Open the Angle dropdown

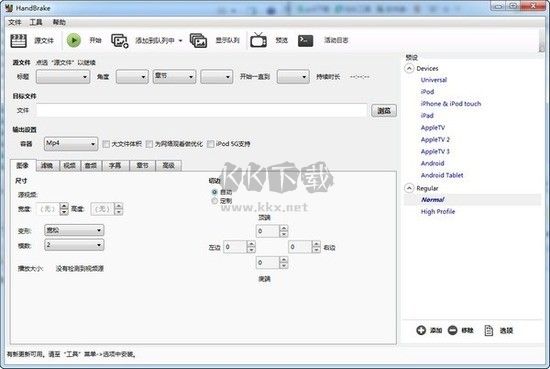[132, 76]
